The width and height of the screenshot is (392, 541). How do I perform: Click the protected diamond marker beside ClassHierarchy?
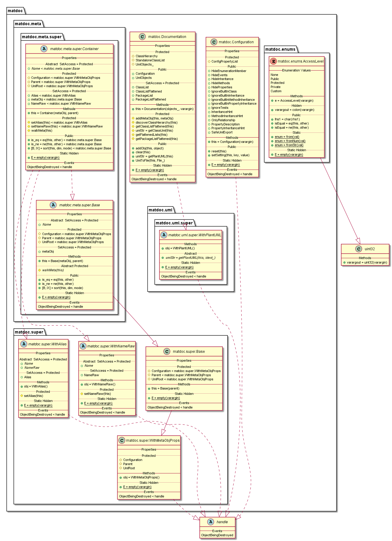pyautogui.click(x=133, y=56)
